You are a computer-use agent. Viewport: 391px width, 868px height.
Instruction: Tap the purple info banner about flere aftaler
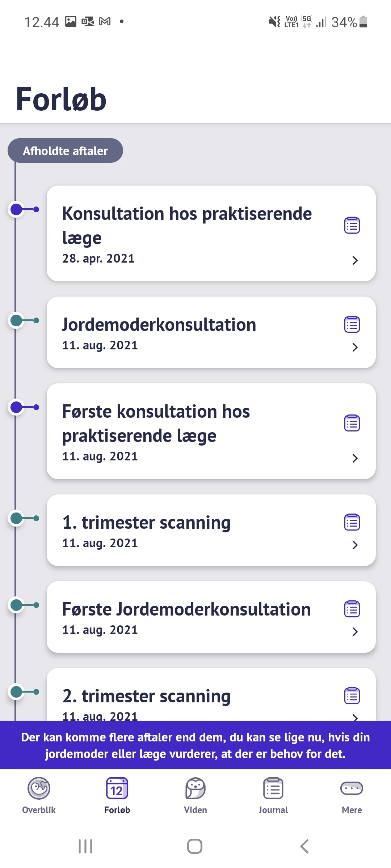point(195,745)
